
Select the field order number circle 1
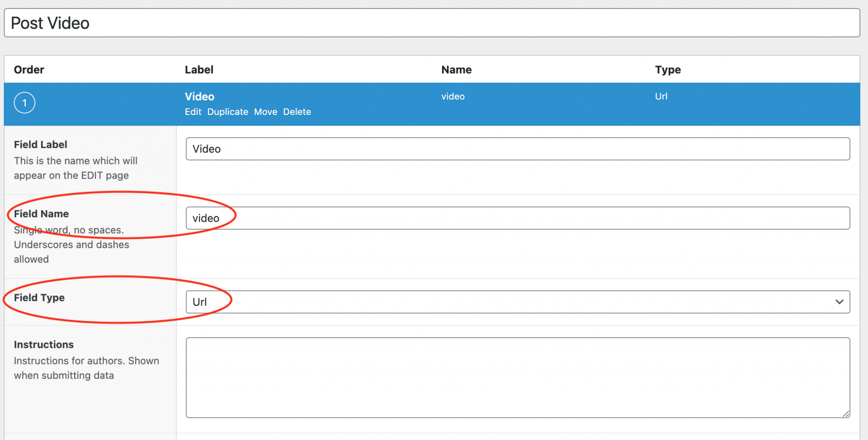coord(25,103)
